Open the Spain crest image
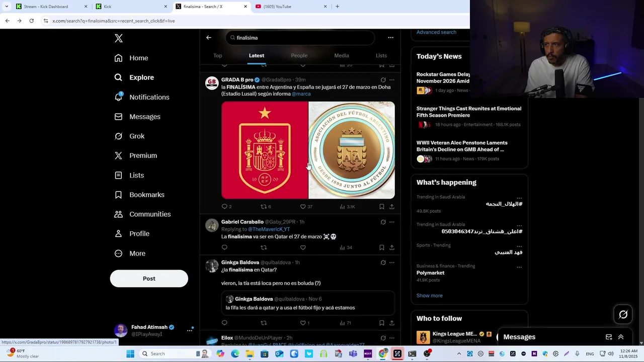The width and height of the screenshot is (644, 362). pyautogui.click(x=265, y=150)
